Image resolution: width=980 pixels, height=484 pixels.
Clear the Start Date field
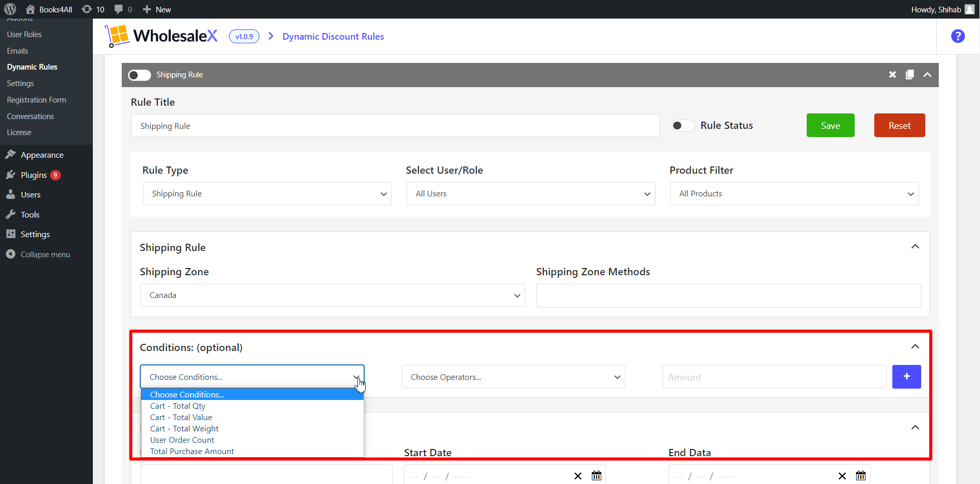578,476
